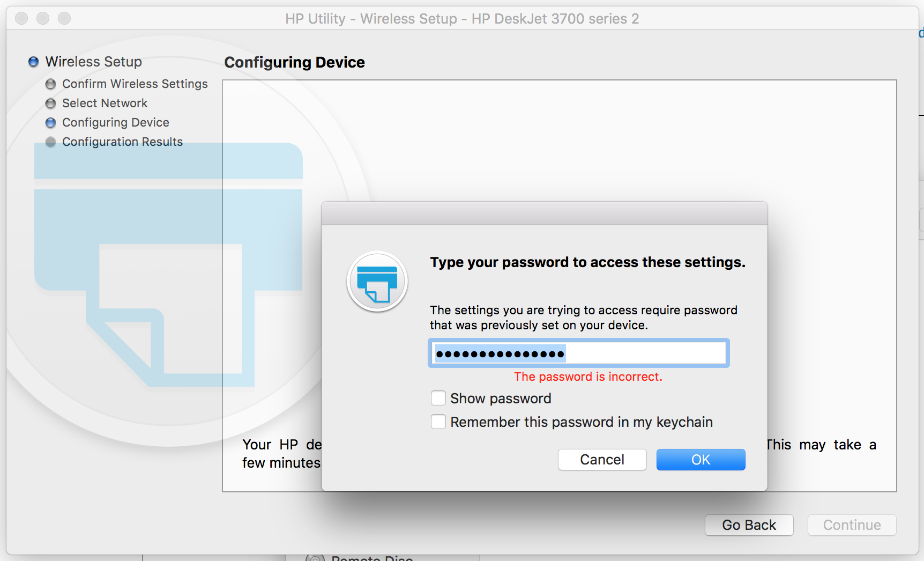924x561 pixels.
Task: Click the Go Back button
Action: pyautogui.click(x=749, y=525)
